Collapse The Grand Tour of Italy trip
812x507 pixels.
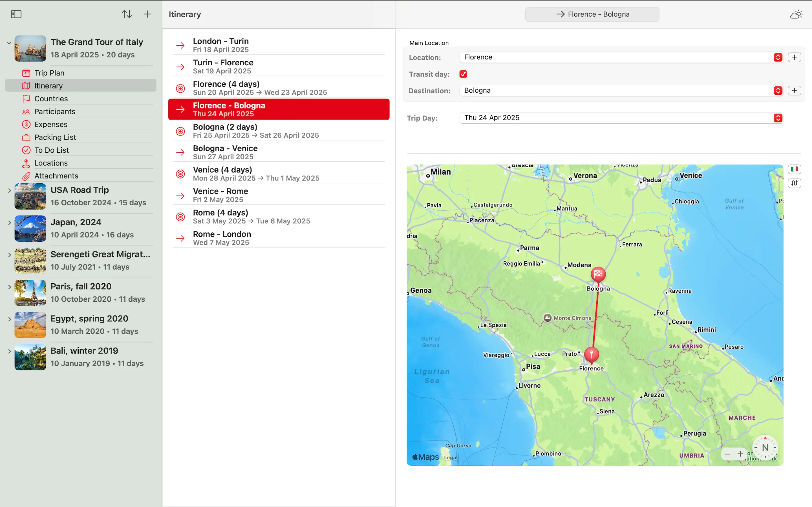coord(9,43)
